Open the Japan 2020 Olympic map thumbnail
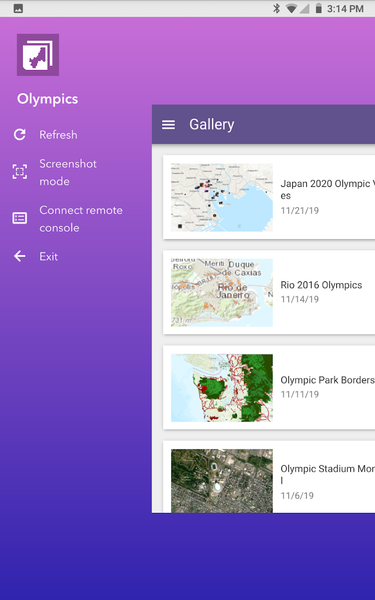 point(222,197)
